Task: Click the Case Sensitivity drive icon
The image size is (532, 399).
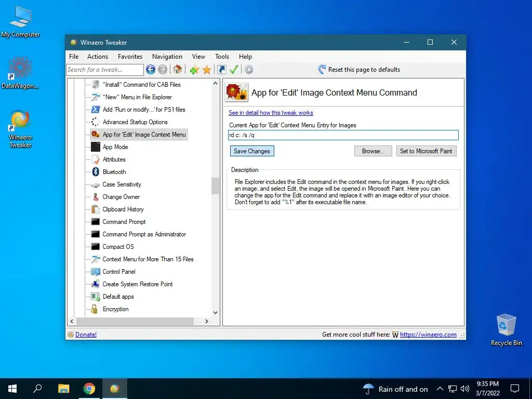Action: 96,185
